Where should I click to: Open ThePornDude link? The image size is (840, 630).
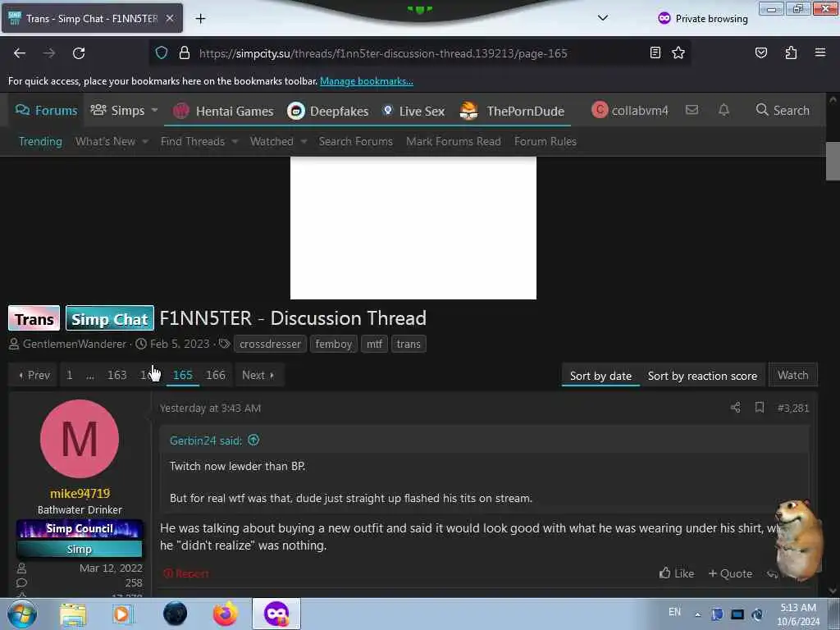512,111
